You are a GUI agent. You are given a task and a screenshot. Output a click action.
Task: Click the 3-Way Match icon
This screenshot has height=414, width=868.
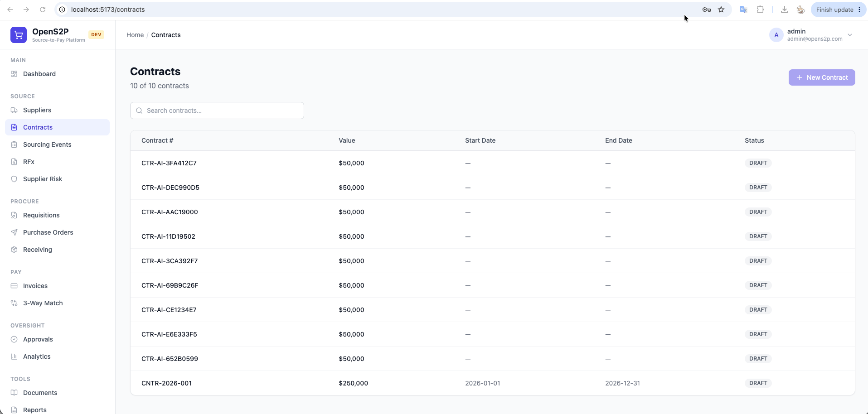(14, 303)
